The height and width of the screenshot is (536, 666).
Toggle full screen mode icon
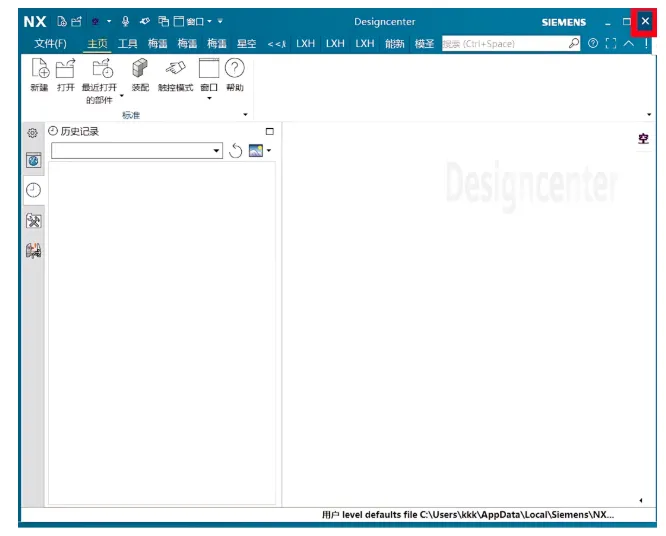[611, 43]
